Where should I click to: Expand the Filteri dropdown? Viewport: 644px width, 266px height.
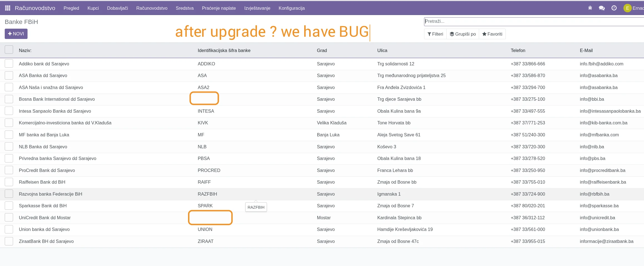(x=435, y=34)
